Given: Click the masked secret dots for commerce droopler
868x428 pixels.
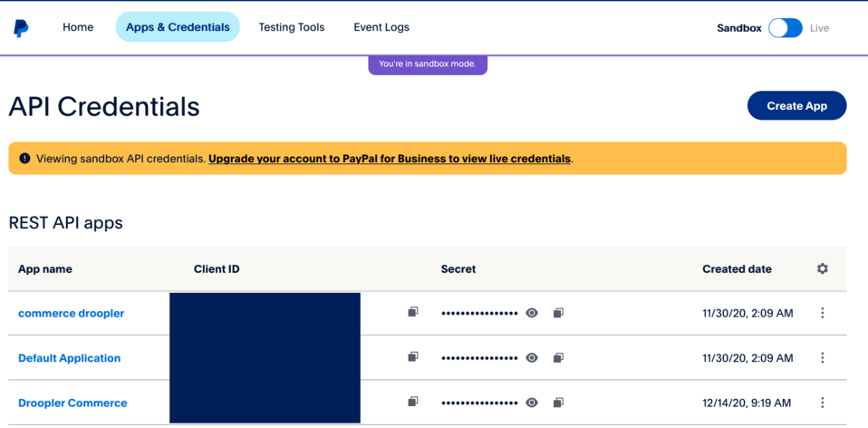Looking at the screenshot, I should coord(479,314).
